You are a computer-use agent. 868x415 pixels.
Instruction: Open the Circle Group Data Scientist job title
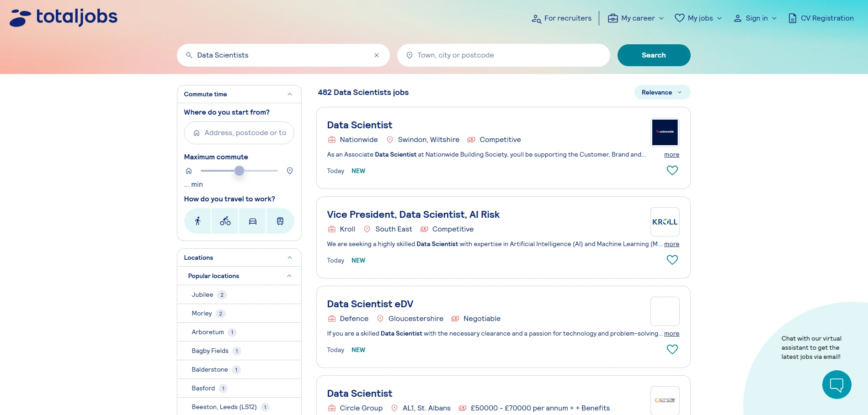click(x=359, y=394)
